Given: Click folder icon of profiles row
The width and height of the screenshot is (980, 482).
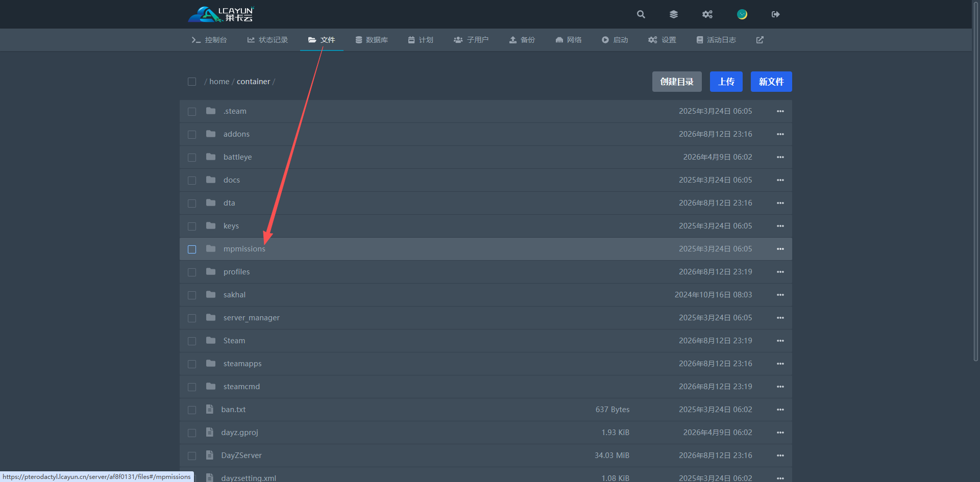Looking at the screenshot, I should [x=211, y=271].
